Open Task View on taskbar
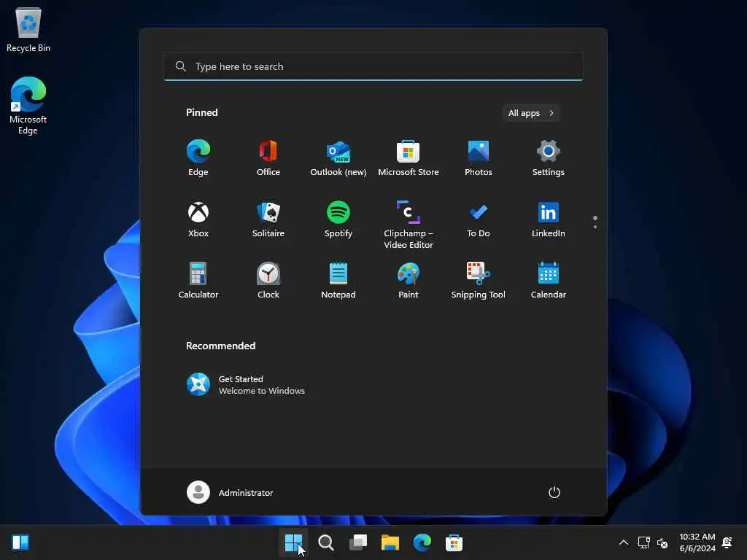Image resolution: width=747 pixels, height=560 pixels. [x=357, y=542]
